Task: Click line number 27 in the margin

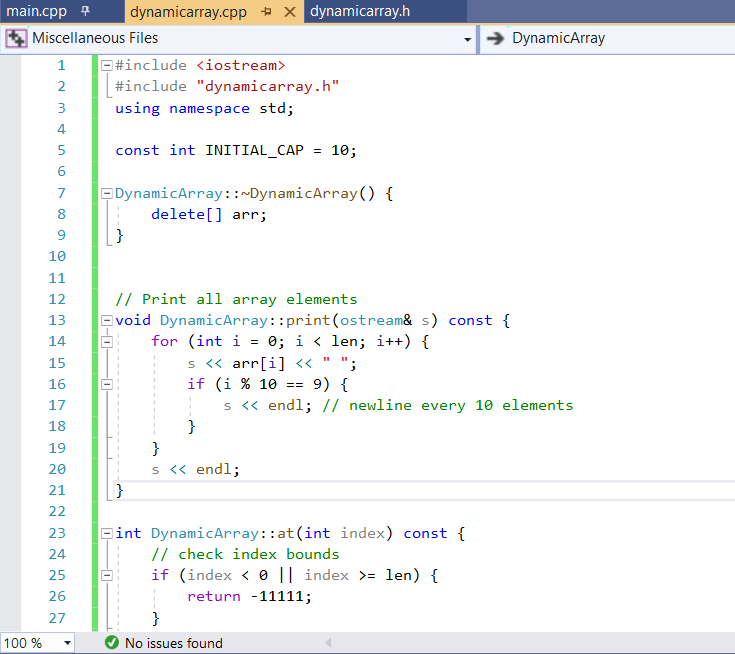Action: point(57,618)
